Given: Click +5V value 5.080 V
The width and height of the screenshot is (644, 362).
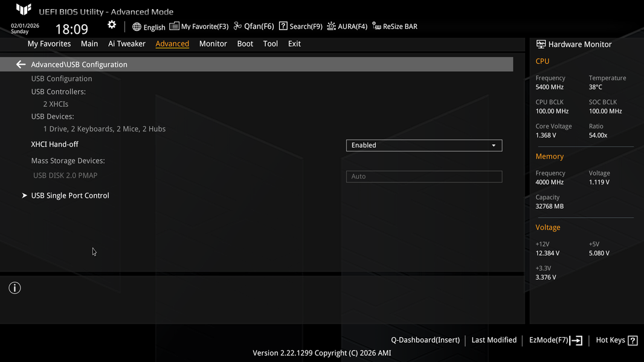Looking at the screenshot, I should [x=599, y=253].
